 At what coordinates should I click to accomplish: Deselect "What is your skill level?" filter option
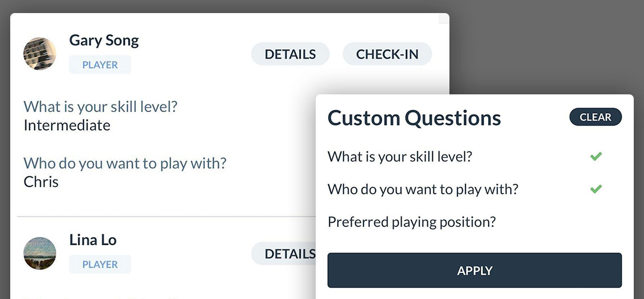[400, 156]
